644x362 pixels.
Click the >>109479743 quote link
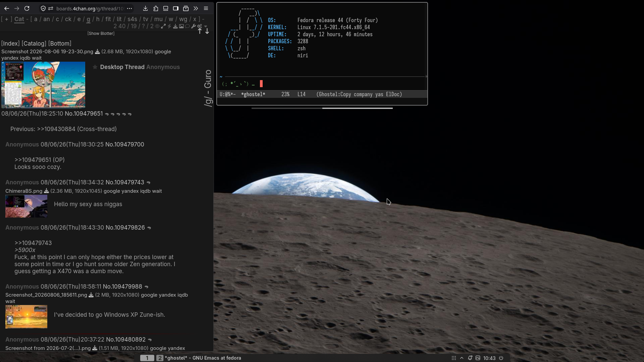(x=33, y=243)
